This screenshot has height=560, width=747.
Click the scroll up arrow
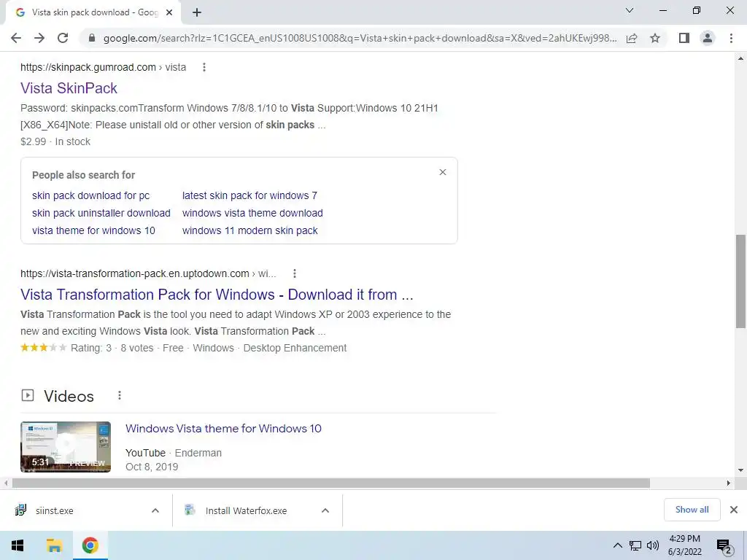[740, 58]
